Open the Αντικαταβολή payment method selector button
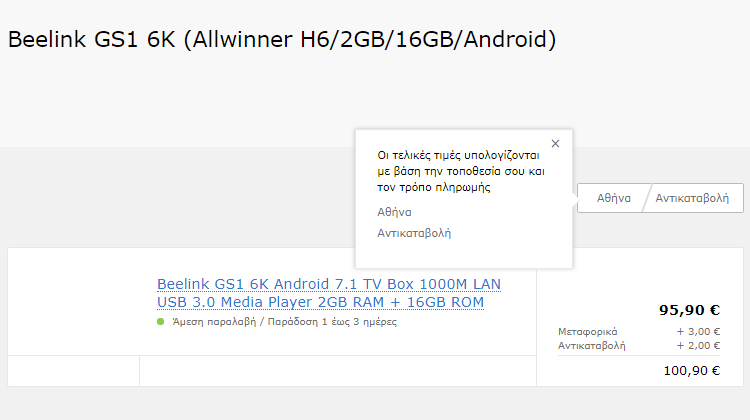The height and width of the screenshot is (420, 750). 692,198
